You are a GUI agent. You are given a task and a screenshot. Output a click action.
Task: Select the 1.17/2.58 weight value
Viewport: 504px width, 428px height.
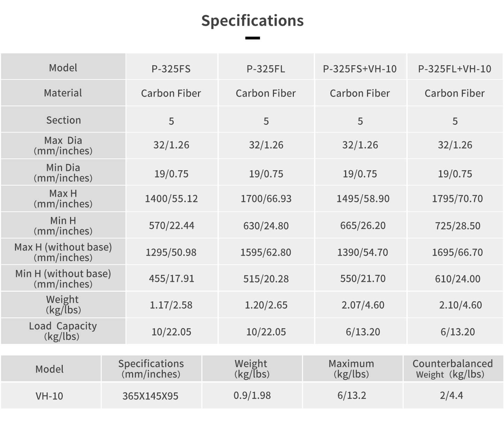point(171,305)
